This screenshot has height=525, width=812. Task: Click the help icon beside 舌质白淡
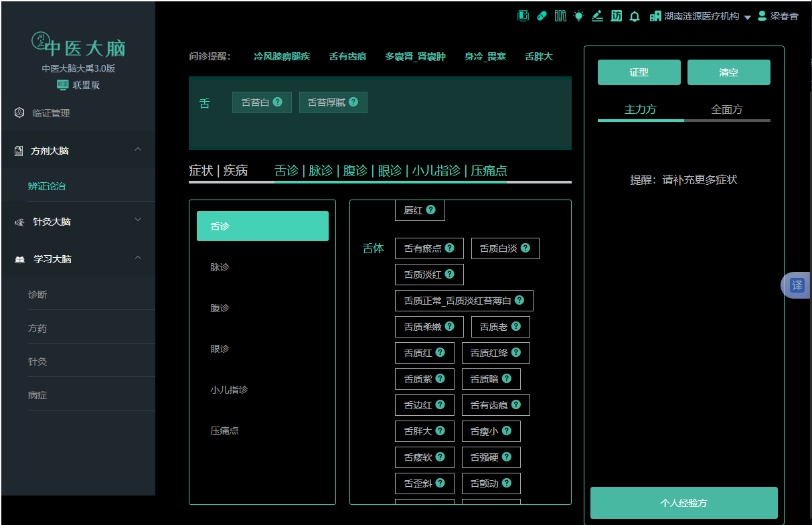coord(525,248)
